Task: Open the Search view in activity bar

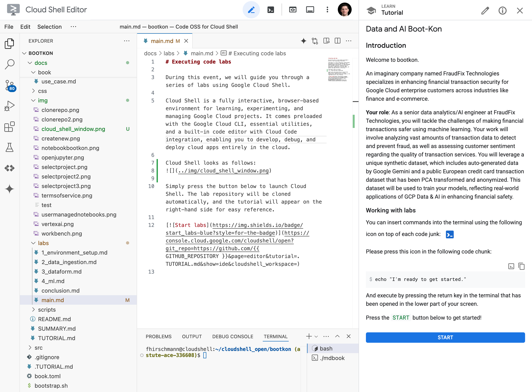Action: coord(10,64)
